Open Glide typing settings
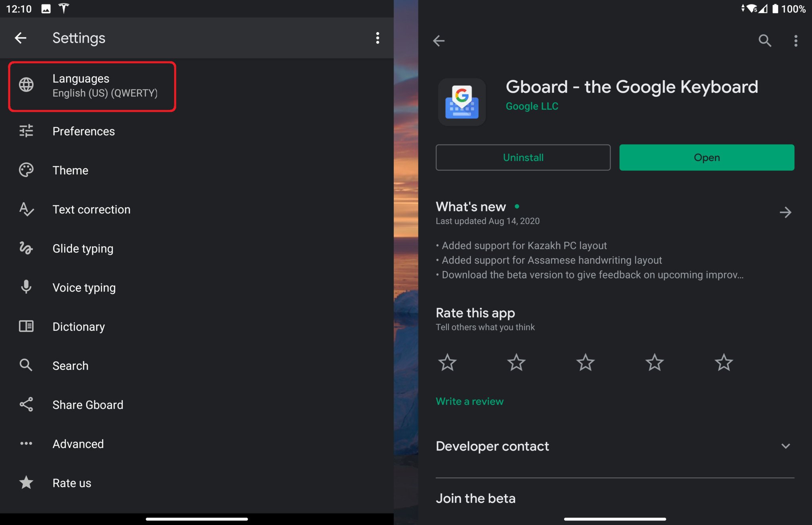 (x=83, y=249)
